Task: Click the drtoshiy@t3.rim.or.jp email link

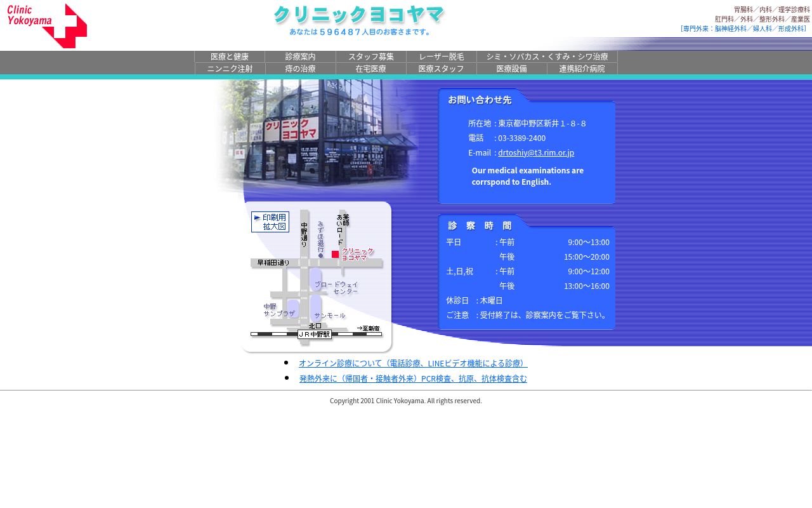Action: (x=536, y=152)
